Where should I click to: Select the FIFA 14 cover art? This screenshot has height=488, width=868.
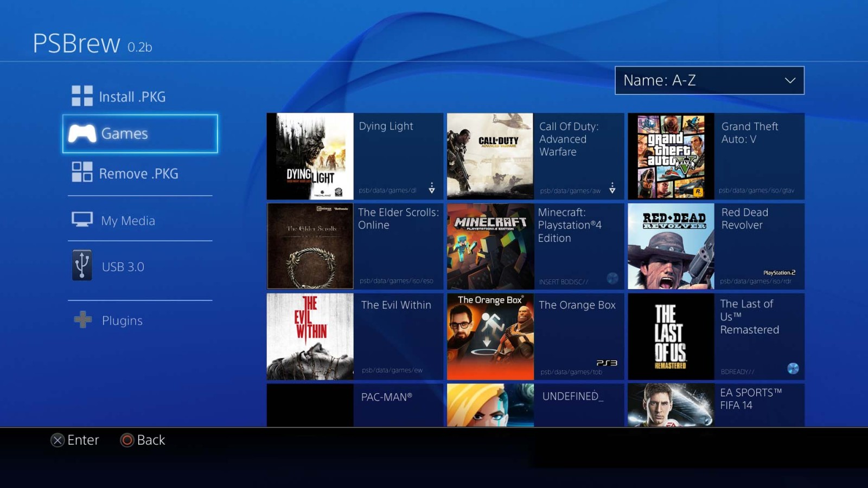coord(671,405)
